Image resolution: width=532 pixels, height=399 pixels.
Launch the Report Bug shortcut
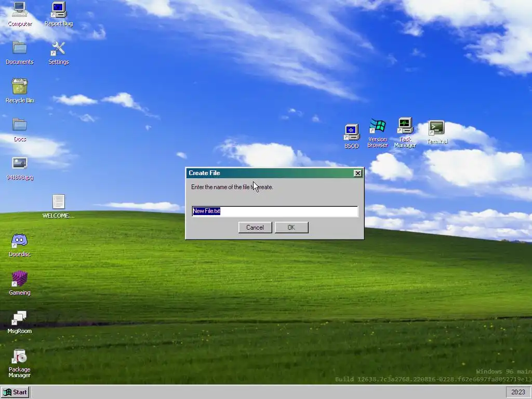click(59, 14)
